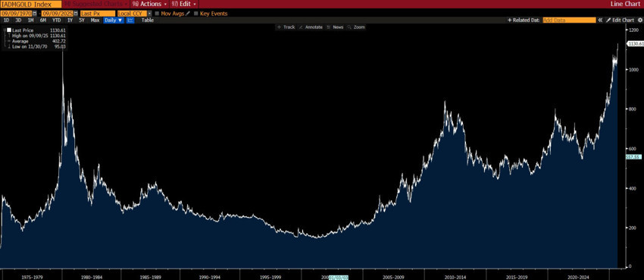Select the line chart type icon

tap(130, 20)
